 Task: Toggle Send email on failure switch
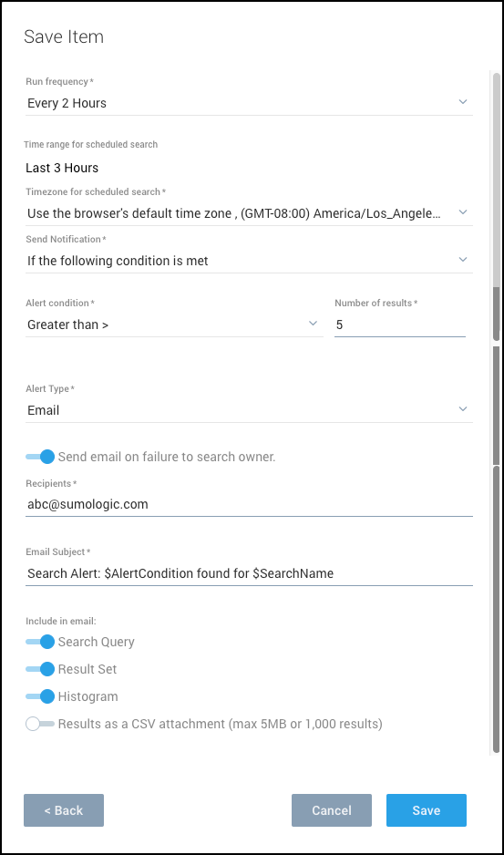pyautogui.click(x=40, y=457)
